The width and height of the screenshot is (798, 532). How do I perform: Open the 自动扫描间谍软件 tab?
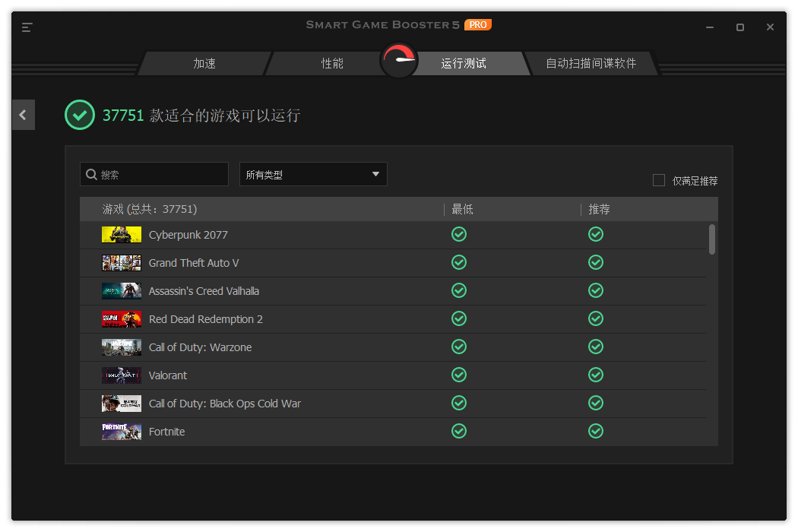(591, 63)
